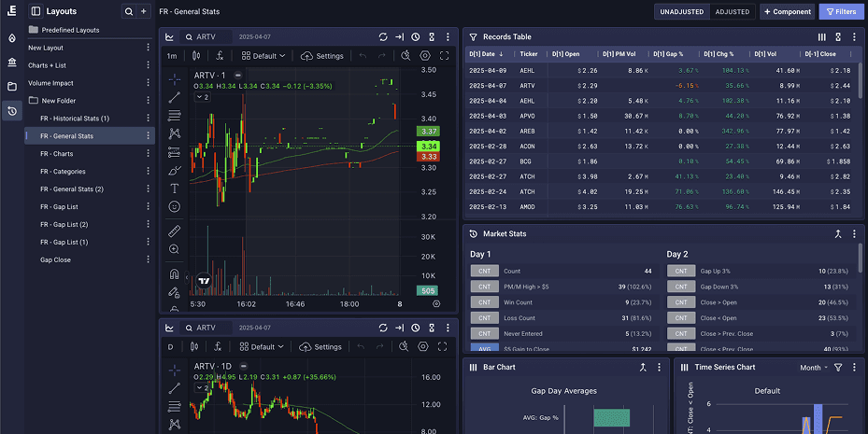Select the brush tool in 1m chart
The width and height of the screenshot is (868, 434).
tap(175, 170)
